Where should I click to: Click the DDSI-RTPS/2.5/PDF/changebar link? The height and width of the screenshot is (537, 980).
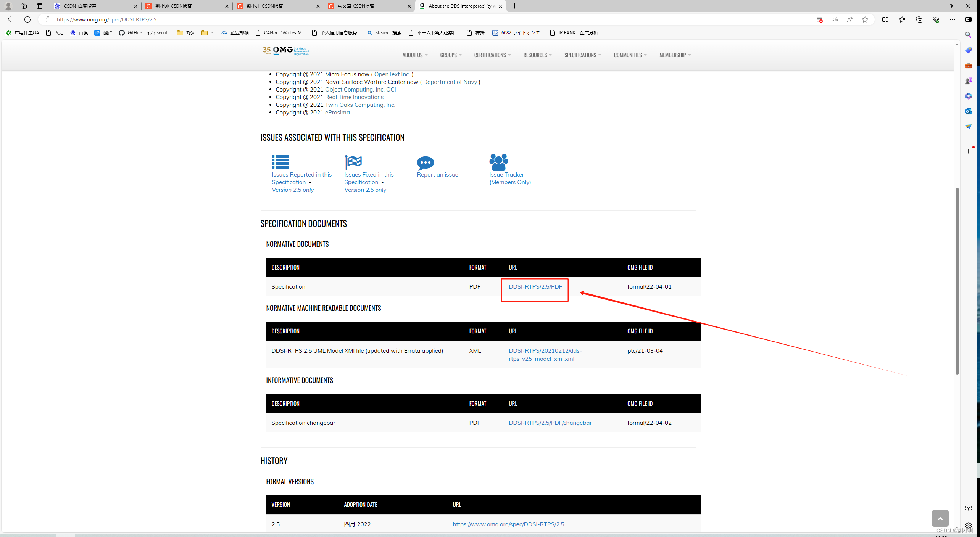point(550,423)
